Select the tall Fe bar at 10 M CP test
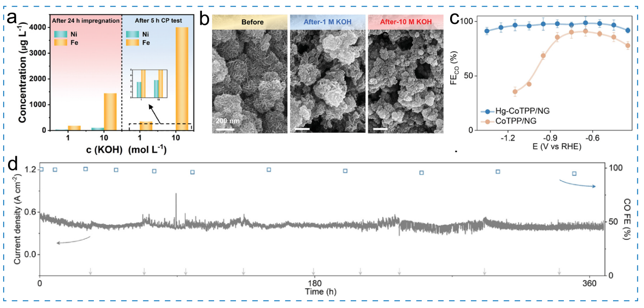 pos(181,79)
